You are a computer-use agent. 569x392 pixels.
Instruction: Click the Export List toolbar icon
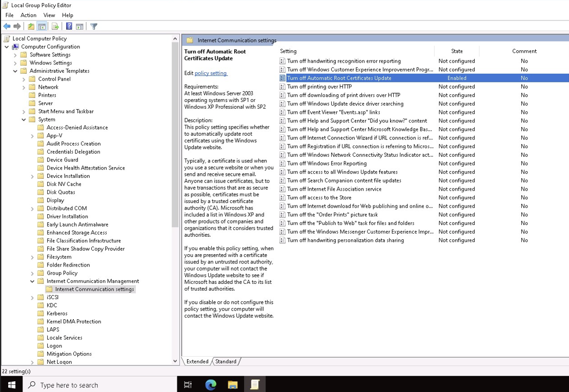(x=55, y=27)
